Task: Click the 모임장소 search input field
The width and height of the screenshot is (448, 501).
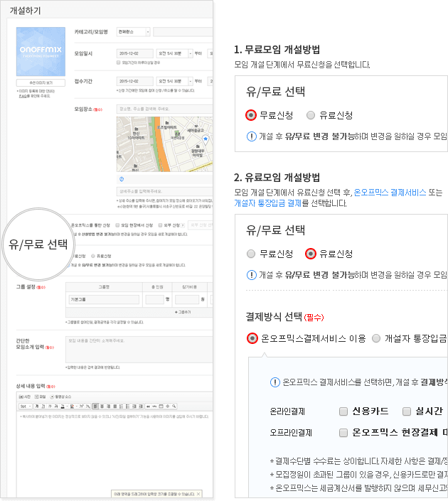Action: [164, 109]
